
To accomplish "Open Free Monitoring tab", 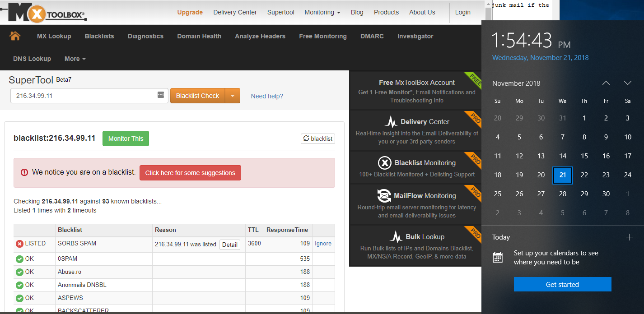I will click(323, 36).
